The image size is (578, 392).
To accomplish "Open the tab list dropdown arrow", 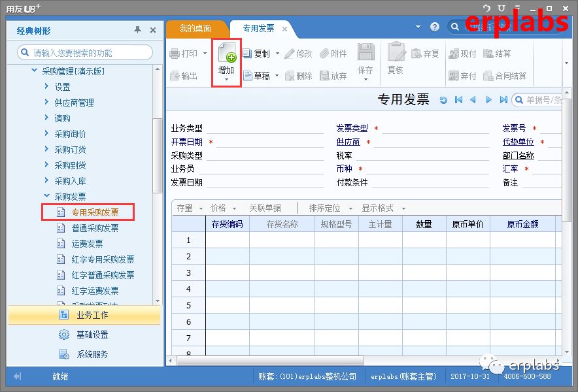I will click(418, 27).
